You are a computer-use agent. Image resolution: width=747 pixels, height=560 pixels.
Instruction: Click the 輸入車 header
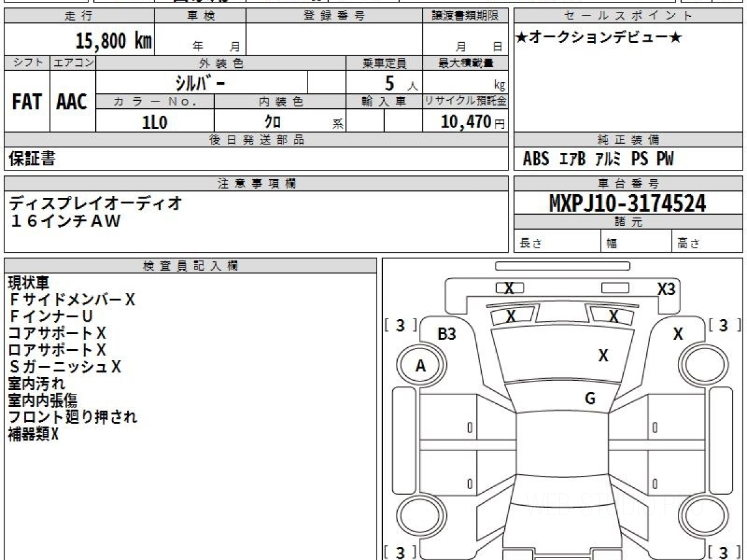[384, 102]
